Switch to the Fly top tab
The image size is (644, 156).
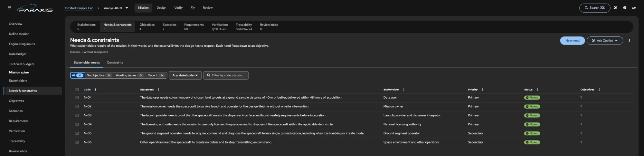click(x=193, y=8)
